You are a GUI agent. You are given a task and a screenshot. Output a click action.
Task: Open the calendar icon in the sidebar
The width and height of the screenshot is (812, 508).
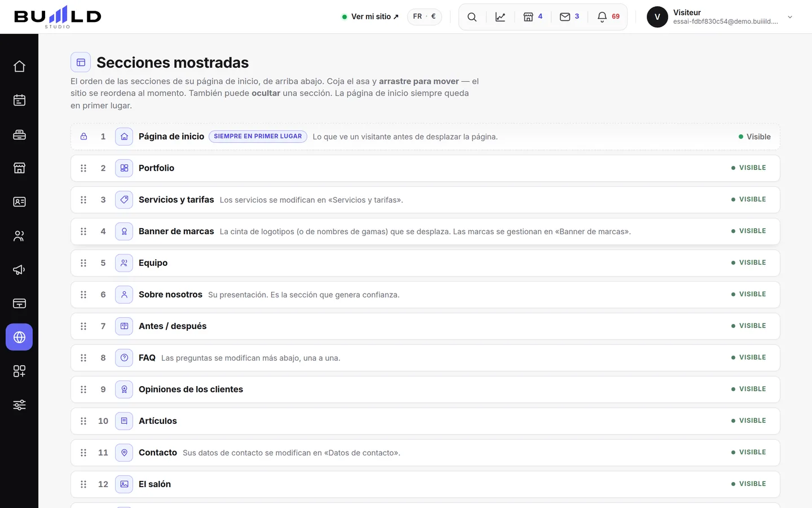[x=19, y=100]
